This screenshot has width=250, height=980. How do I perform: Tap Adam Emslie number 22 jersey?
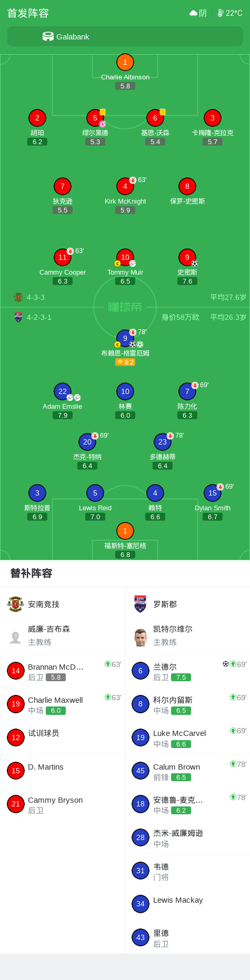coord(62,391)
